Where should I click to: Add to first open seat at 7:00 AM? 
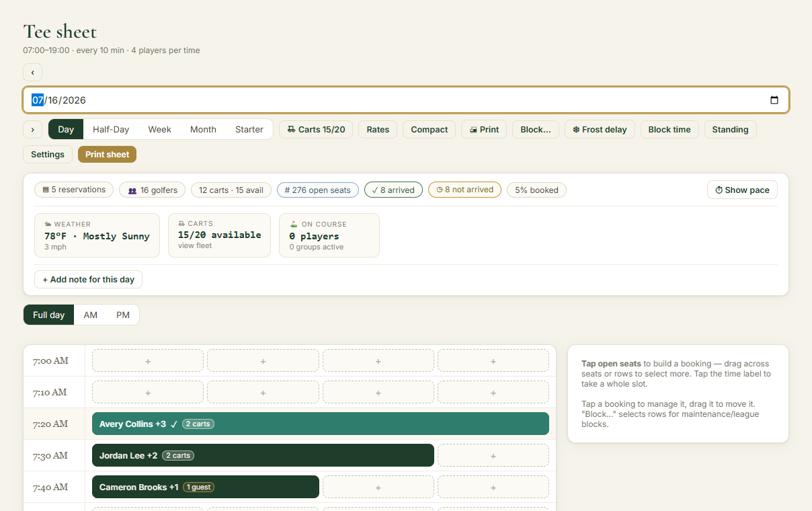(x=148, y=361)
